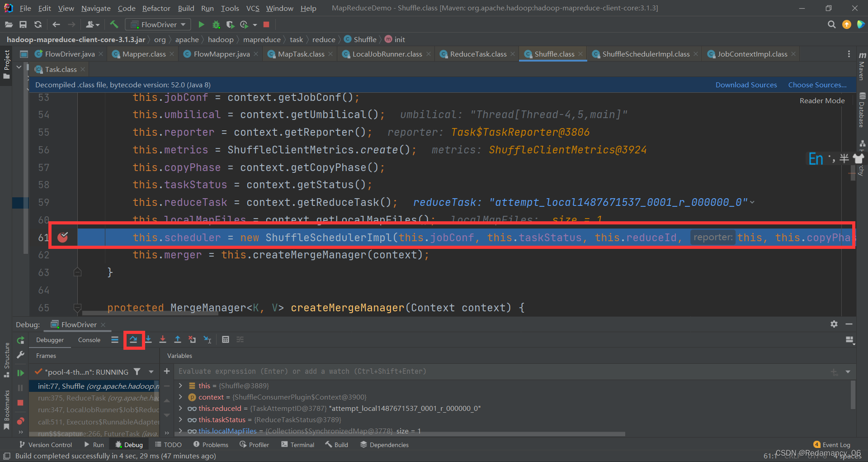Toggle Reader Mode in the editor
Screen dimensions: 868x462
coord(822,100)
